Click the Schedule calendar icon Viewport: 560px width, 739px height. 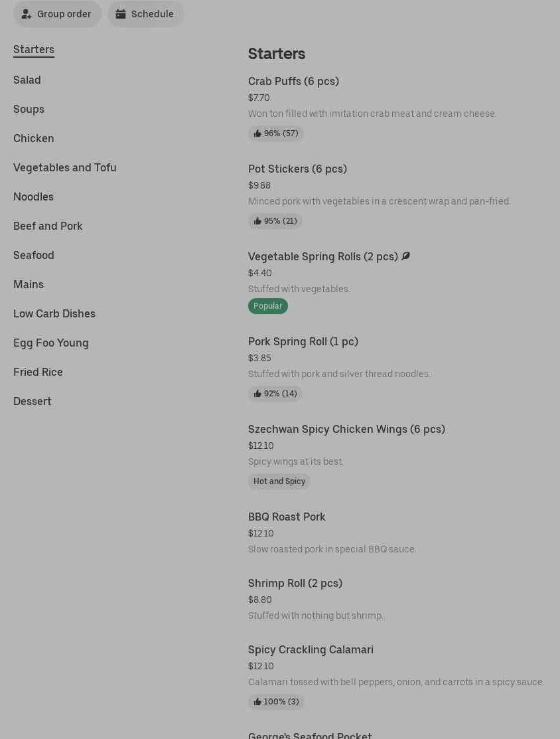click(x=121, y=14)
